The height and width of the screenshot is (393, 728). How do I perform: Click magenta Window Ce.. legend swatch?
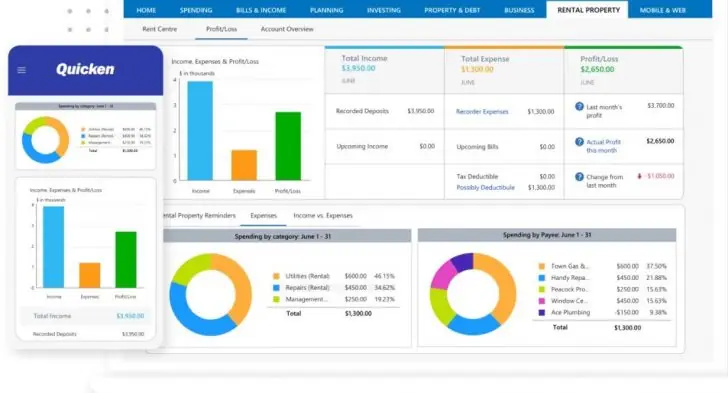(541, 301)
